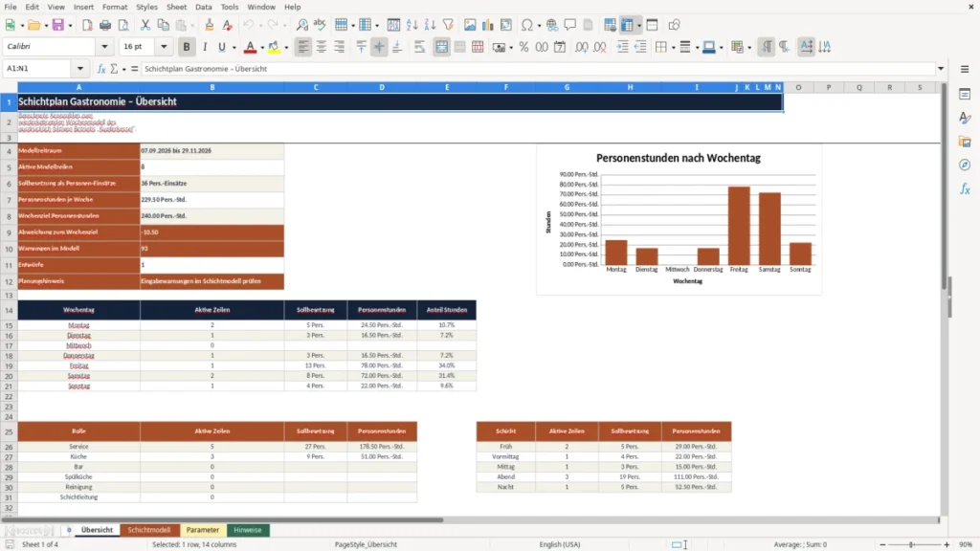
Task: Toggle Wrap Text for the selected cells
Action: [419, 47]
